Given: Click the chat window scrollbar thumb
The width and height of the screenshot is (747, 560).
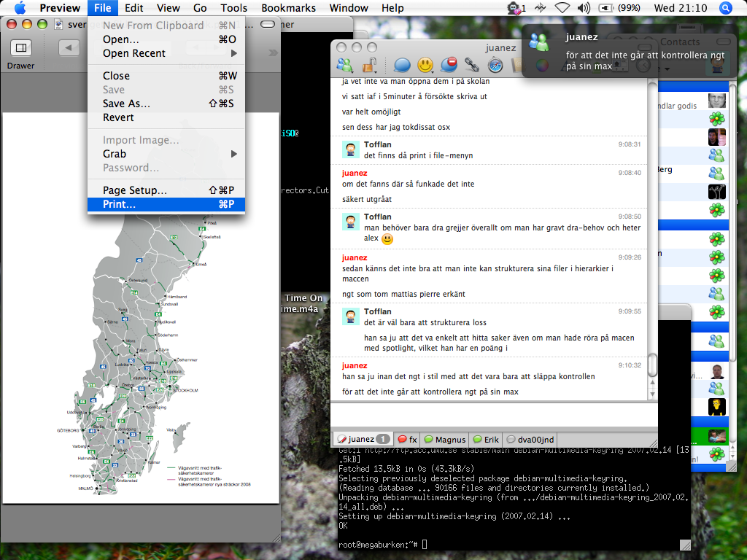Looking at the screenshot, I should [652, 365].
